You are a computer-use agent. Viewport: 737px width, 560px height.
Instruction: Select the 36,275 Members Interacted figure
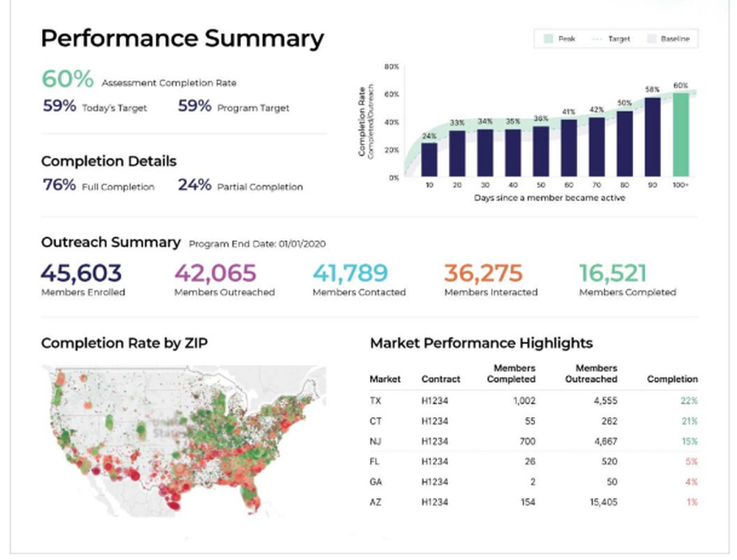click(483, 273)
